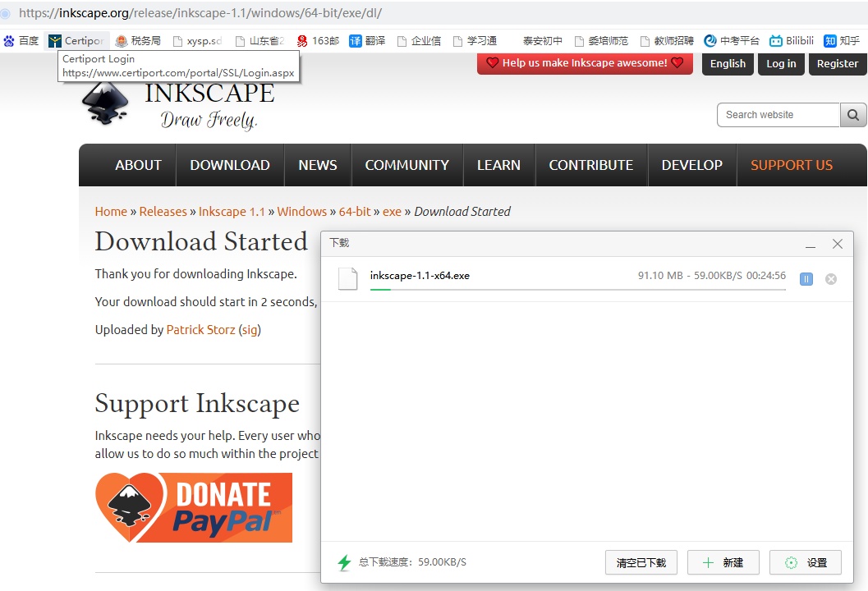This screenshot has width=868, height=591.
Task: Click the browser address bar URL
Action: click(200, 13)
